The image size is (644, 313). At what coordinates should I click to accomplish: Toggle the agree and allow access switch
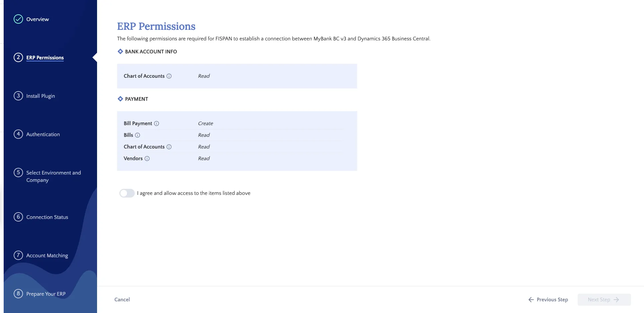[x=127, y=193]
